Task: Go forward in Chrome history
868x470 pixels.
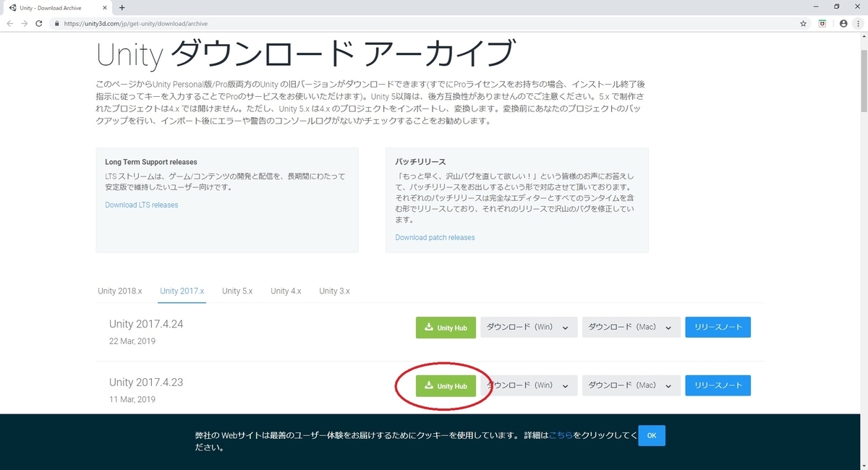Action: (x=25, y=23)
